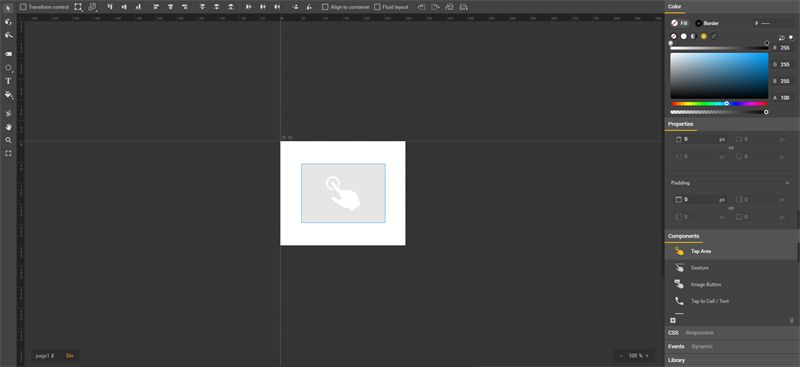The image size is (800, 367).
Task: Enable Align to container checkbox
Action: click(325, 7)
